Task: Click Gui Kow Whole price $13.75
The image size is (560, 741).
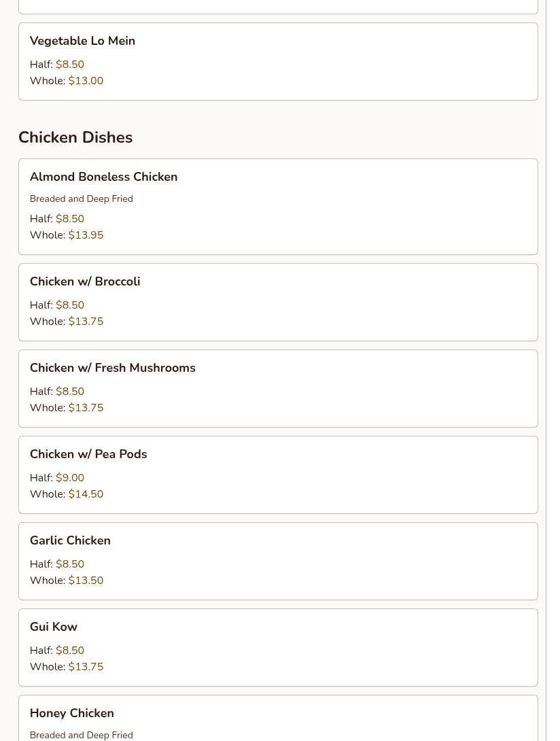Action: pyautogui.click(x=86, y=667)
